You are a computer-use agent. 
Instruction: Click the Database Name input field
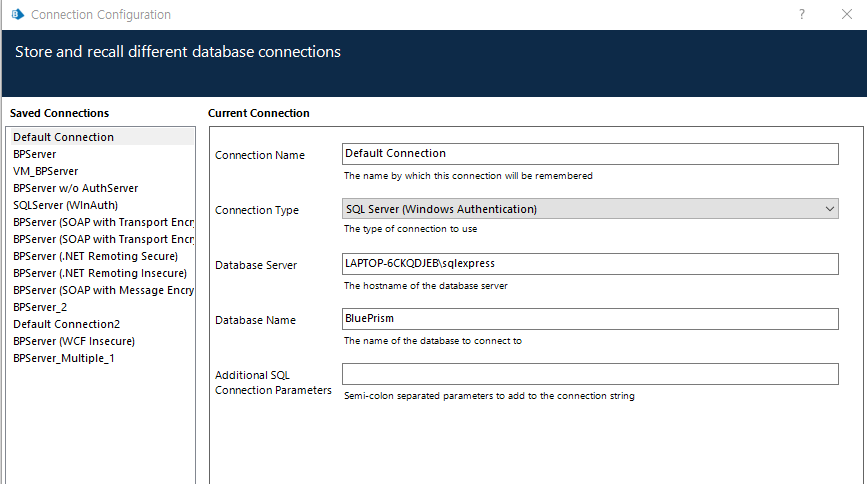tap(590, 319)
